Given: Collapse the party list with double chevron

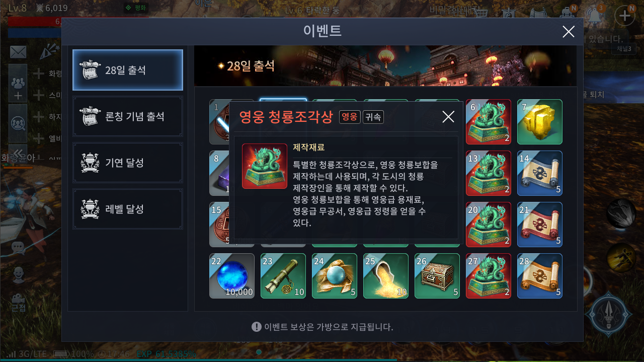Looking at the screenshot, I should pos(18,153).
